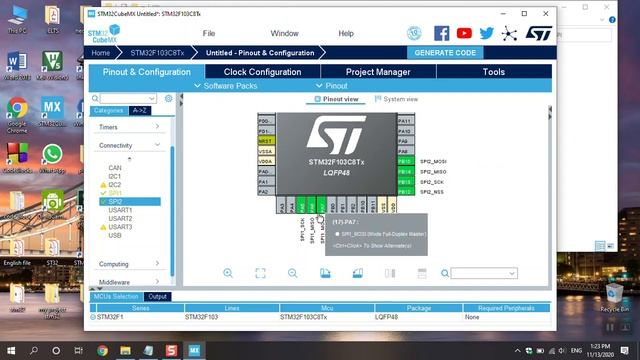Zoom in on the pinout view
640x360 pixels.
pyautogui.click(x=228, y=273)
